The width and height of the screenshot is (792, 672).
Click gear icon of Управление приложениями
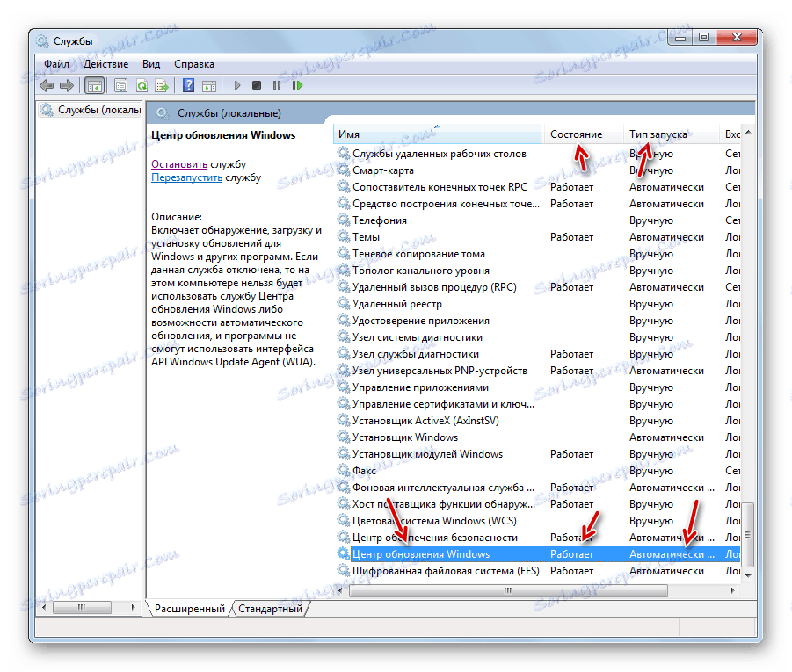tap(344, 387)
